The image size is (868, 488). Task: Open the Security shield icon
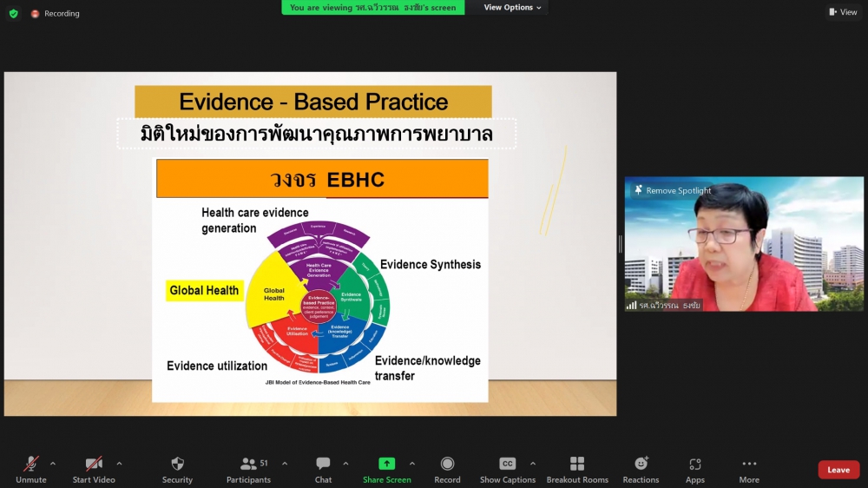point(177,465)
